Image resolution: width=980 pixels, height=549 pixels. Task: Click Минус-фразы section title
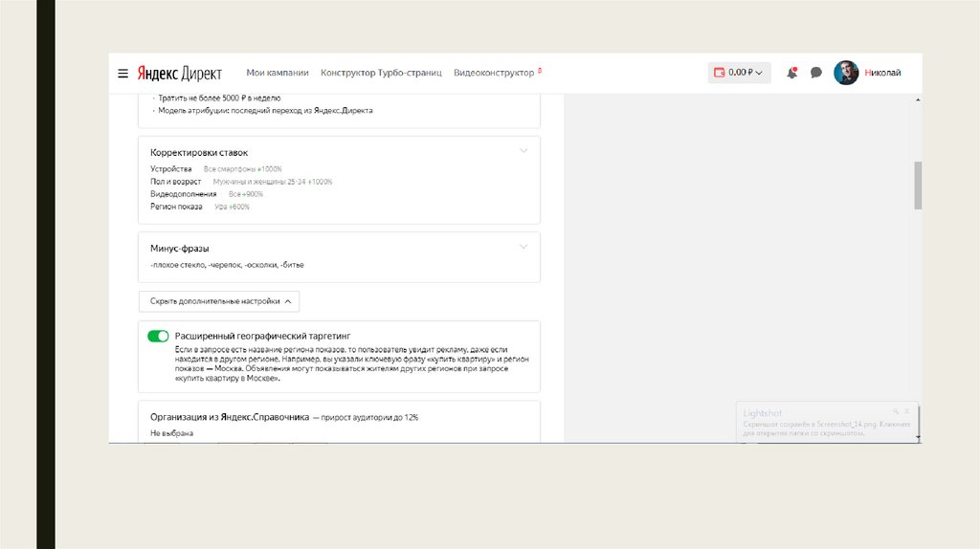[179, 249]
